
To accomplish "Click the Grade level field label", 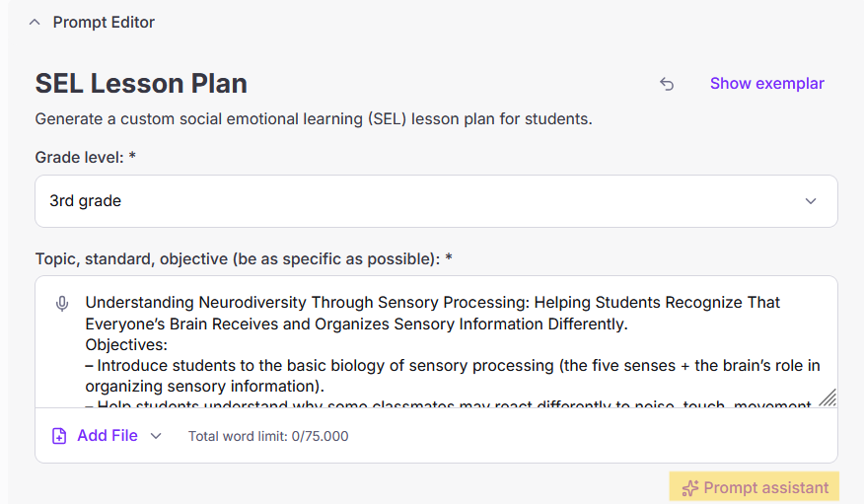I will click(x=85, y=157).
